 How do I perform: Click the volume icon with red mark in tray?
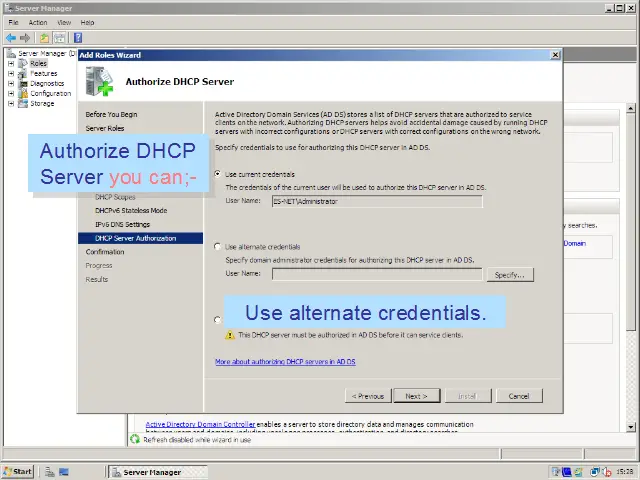click(x=607, y=472)
